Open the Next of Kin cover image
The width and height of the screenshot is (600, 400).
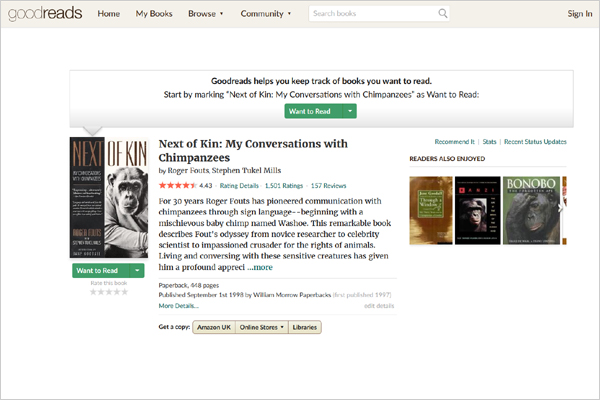(109, 198)
